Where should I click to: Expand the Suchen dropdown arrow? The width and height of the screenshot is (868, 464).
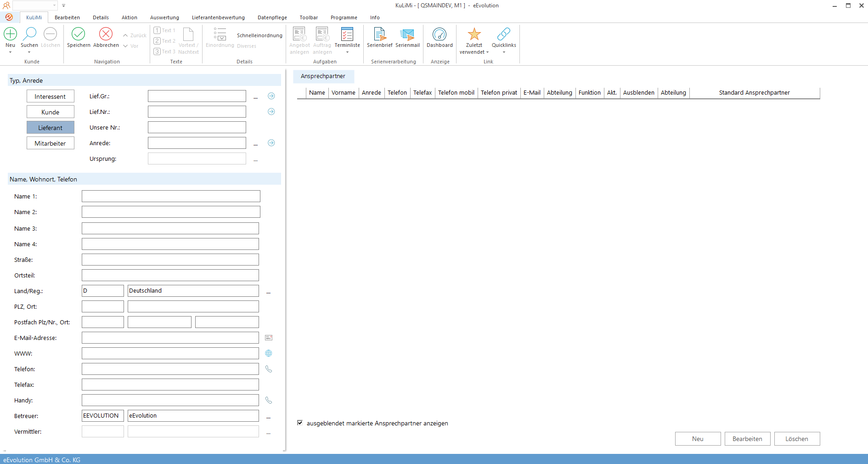[x=29, y=52]
